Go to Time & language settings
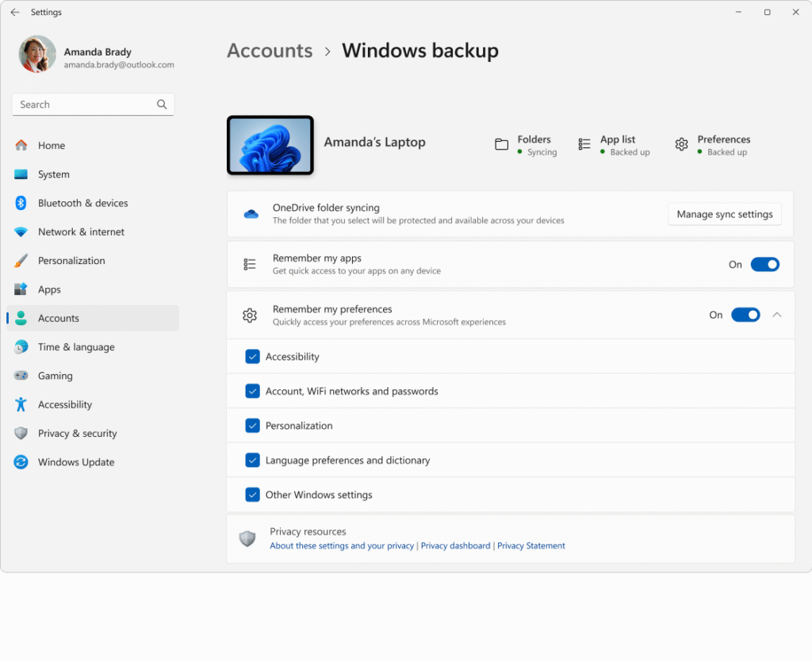Screen dimensions: 812x662 pos(76,347)
